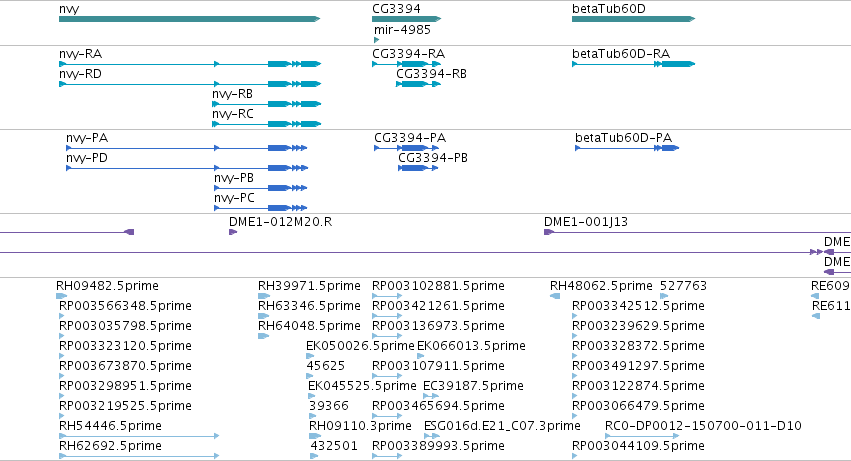This screenshot has width=851, height=461.
Task: Click RP003673870.5prime label
Action: [125, 367]
